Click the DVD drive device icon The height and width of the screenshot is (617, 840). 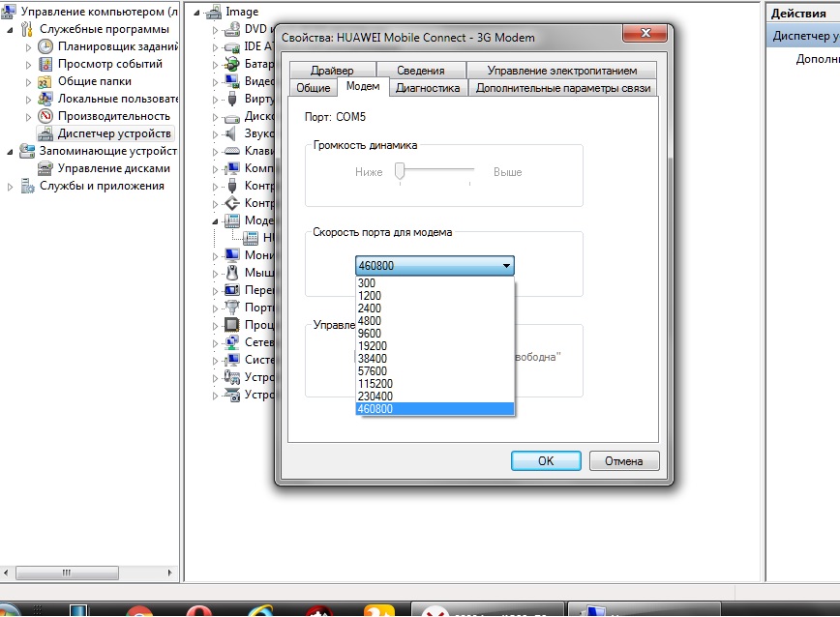[232, 29]
